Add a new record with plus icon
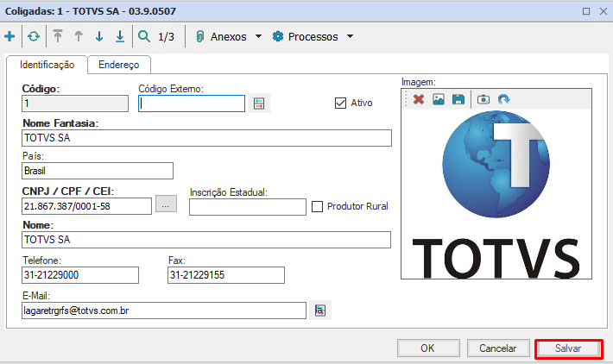 9,36
